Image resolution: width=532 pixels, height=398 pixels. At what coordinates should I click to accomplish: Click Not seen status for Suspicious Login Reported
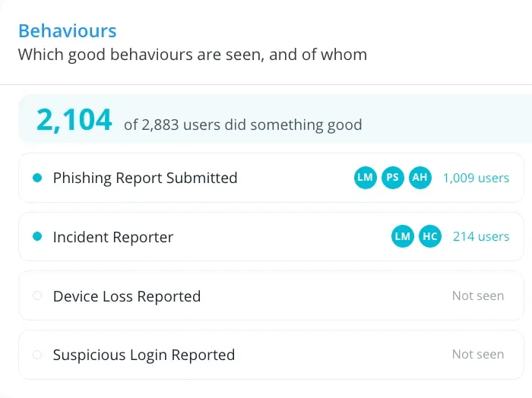[x=478, y=354]
